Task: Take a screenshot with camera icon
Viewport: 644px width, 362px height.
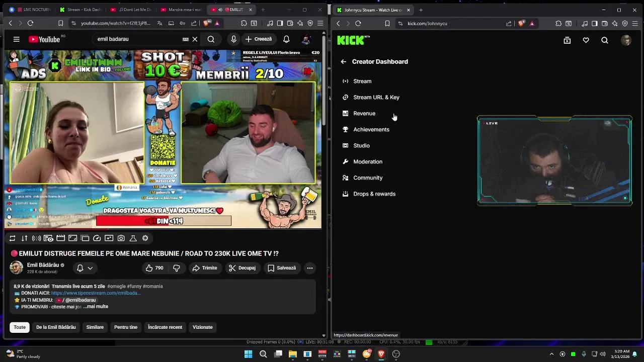Action: [121, 238]
